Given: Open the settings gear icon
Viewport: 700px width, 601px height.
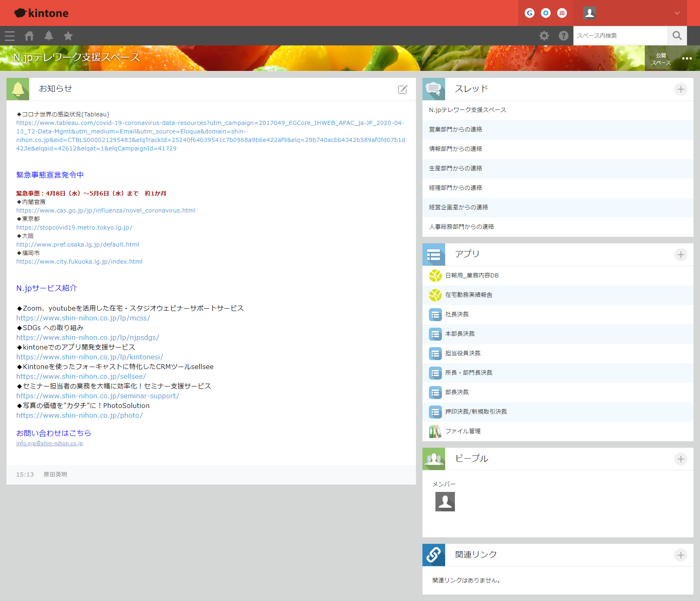Looking at the screenshot, I should coord(544,36).
